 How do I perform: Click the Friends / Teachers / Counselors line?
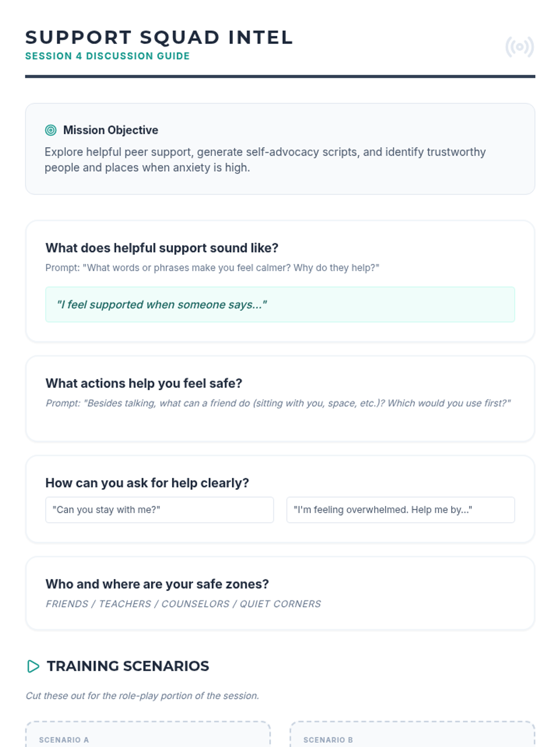tap(183, 604)
